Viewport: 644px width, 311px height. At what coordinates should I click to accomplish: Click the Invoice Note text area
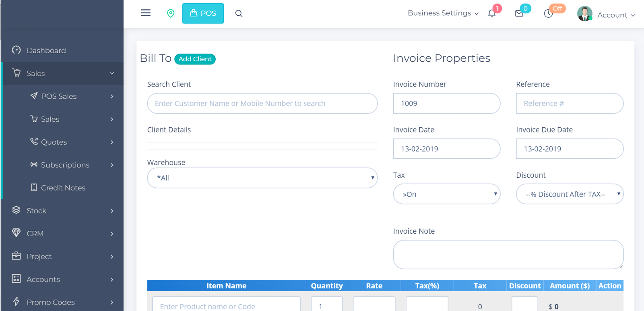(508, 255)
